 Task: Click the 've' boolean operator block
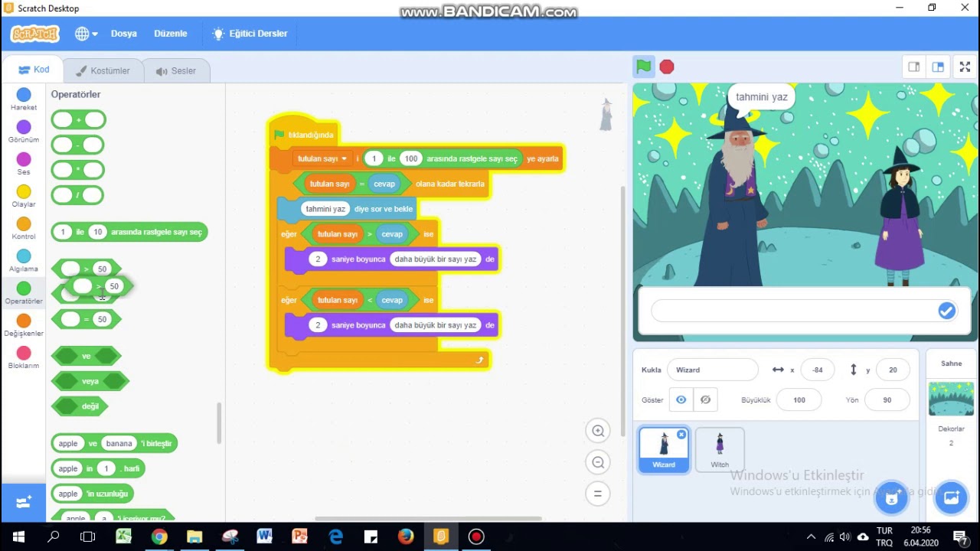[x=87, y=356]
